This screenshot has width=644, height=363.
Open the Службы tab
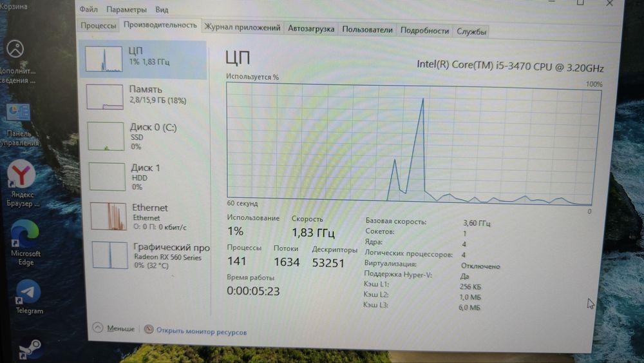[x=471, y=31]
